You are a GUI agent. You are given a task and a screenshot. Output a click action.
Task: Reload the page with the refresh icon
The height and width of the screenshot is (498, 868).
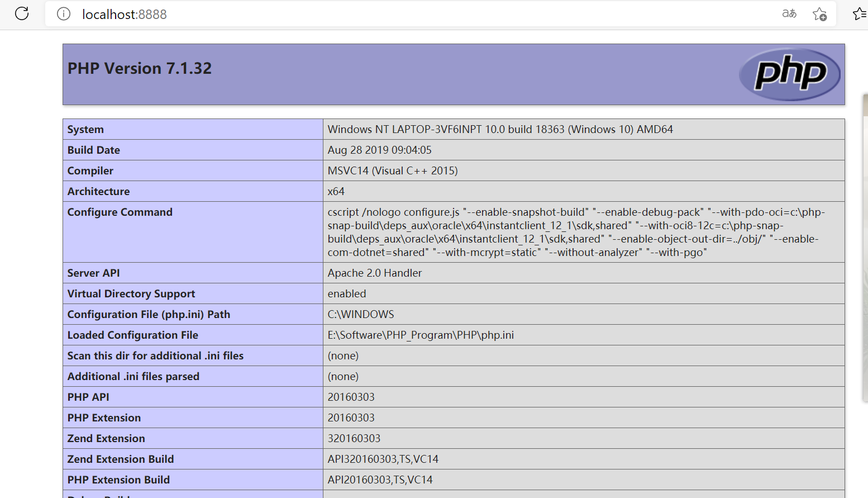click(22, 13)
